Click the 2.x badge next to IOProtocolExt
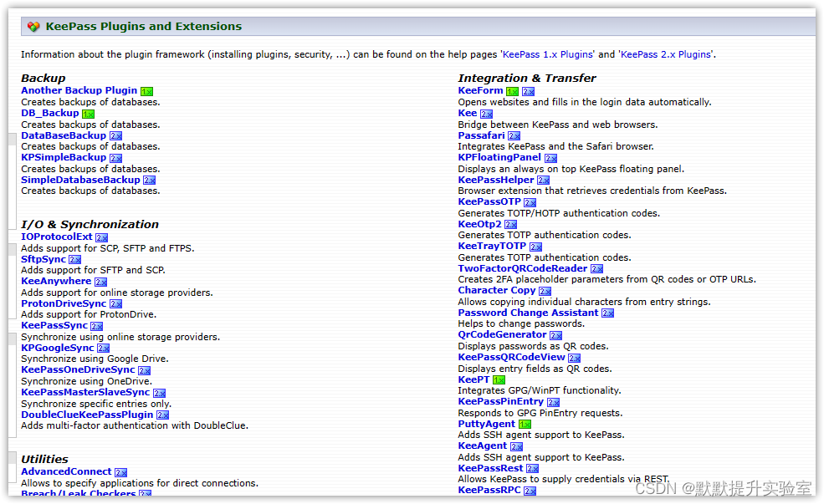Screen dimensions: 824x504 click(101, 237)
